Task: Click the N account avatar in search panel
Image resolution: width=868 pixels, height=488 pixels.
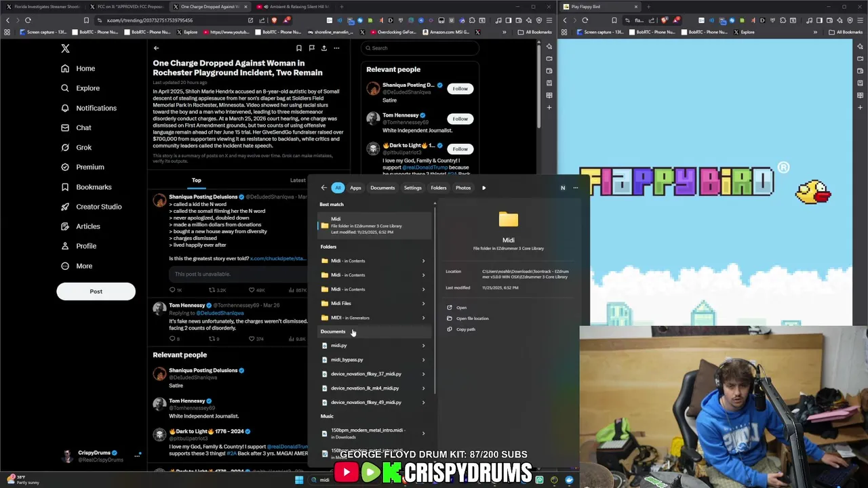Action: pos(562,188)
